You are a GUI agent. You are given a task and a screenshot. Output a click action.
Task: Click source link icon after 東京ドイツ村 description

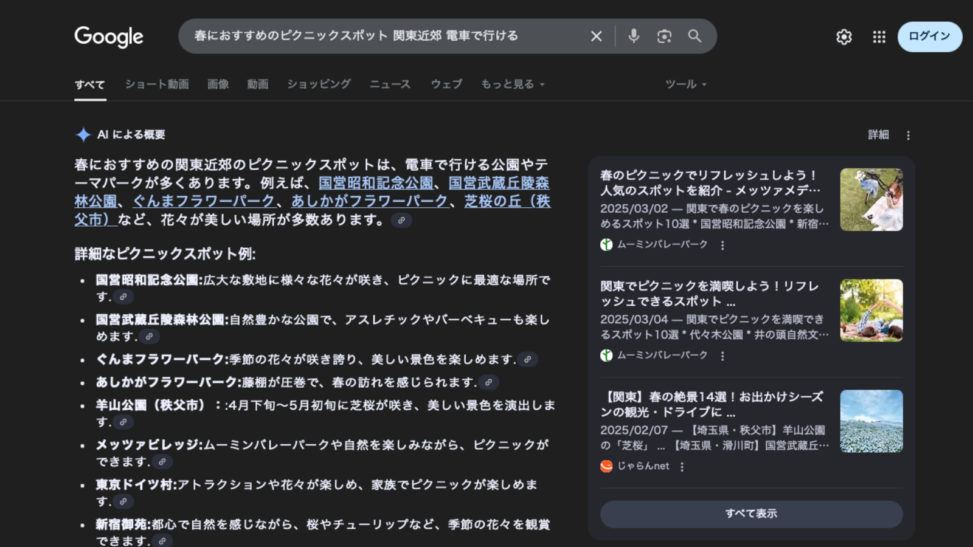124,501
